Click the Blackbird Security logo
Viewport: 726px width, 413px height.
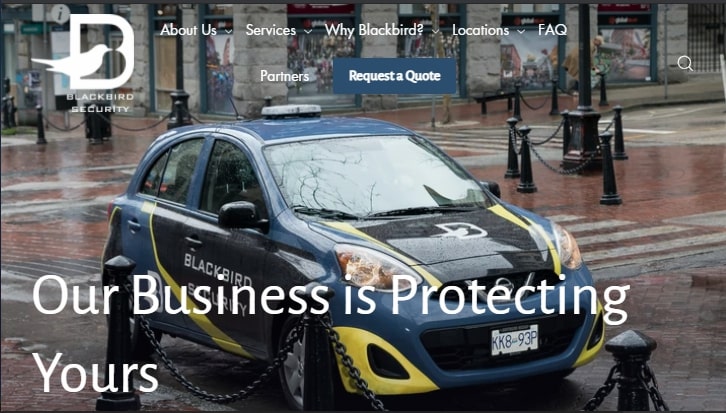click(x=83, y=63)
